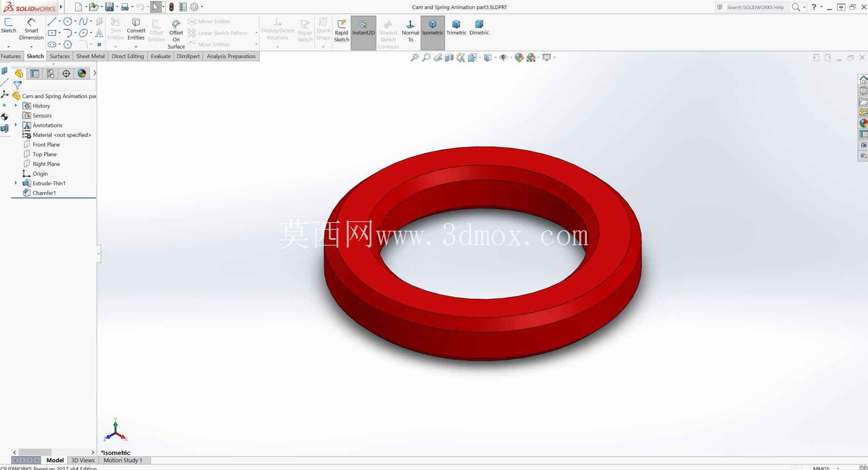Select Front Plane in feature tree

pos(41,144)
